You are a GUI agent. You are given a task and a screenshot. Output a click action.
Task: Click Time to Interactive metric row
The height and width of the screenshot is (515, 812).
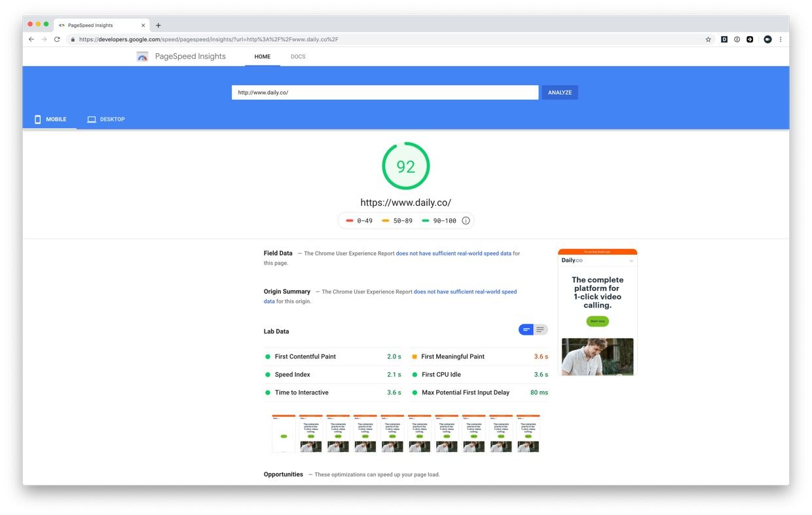pyautogui.click(x=333, y=392)
